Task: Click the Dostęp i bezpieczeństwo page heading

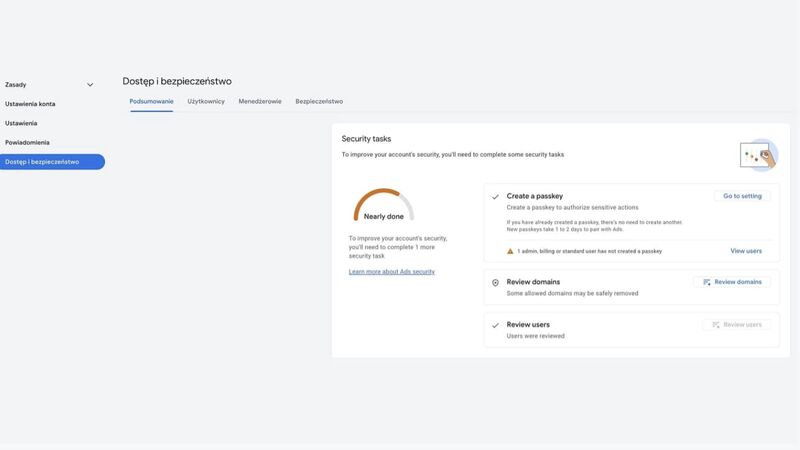Action: click(177, 81)
